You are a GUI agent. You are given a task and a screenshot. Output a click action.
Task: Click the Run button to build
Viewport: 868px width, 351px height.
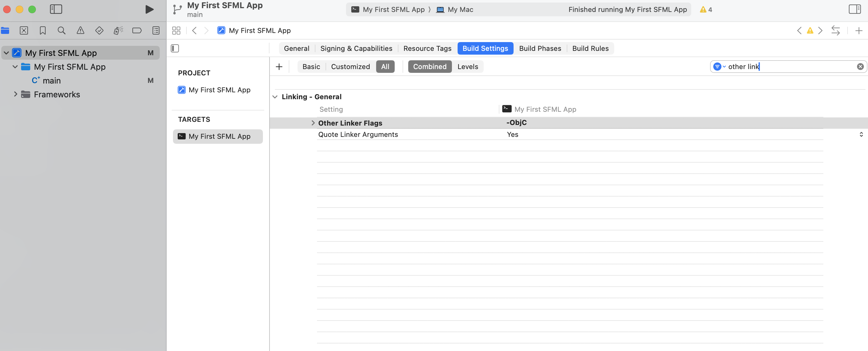(149, 9)
